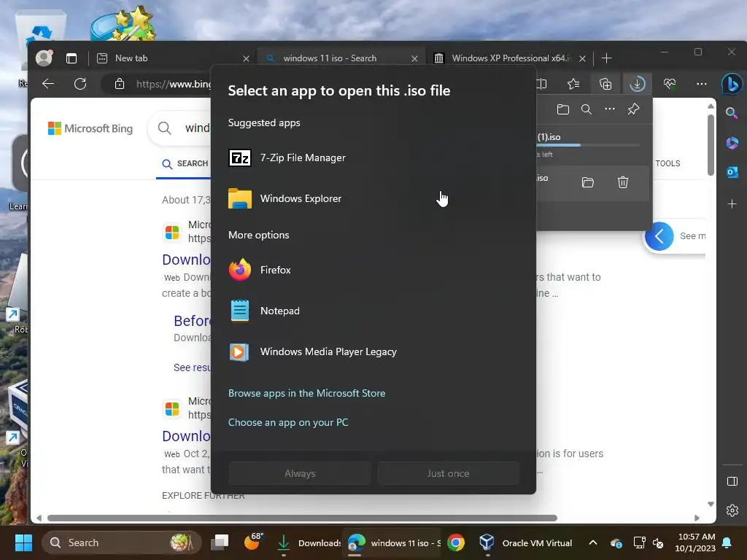The image size is (747, 560).
Task: Open Task View on taskbar
Action: coord(220,542)
